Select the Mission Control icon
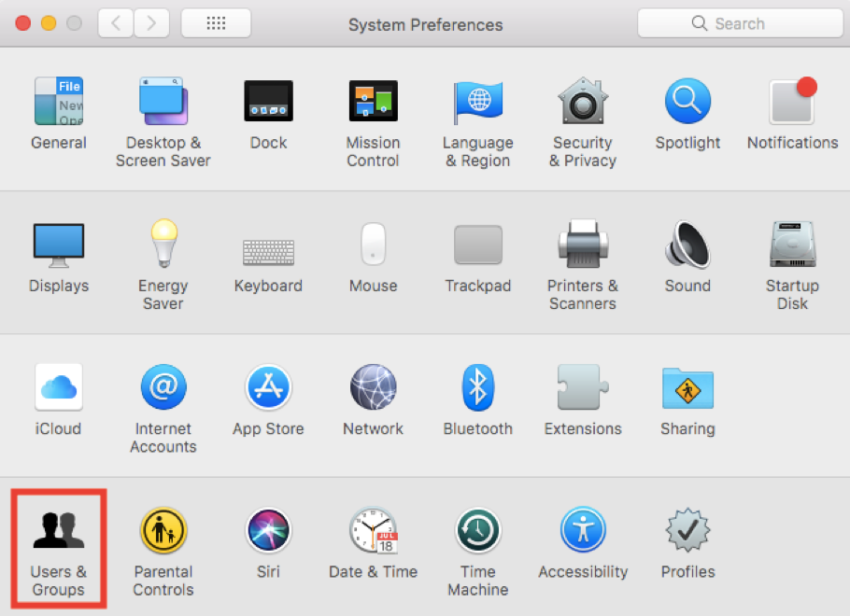 coord(373,102)
